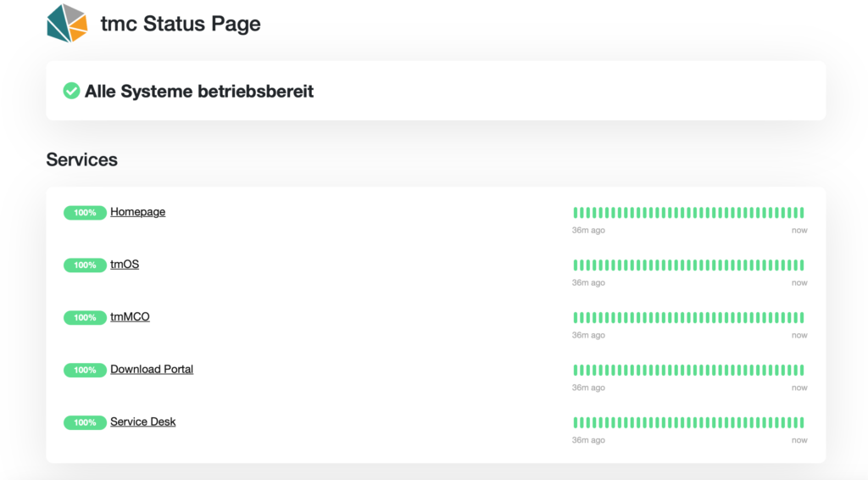Image resolution: width=868 pixels, height=480 pixels.
Task: Click the Service Desk 100% uptime badge
Action: tap(85, 423)
